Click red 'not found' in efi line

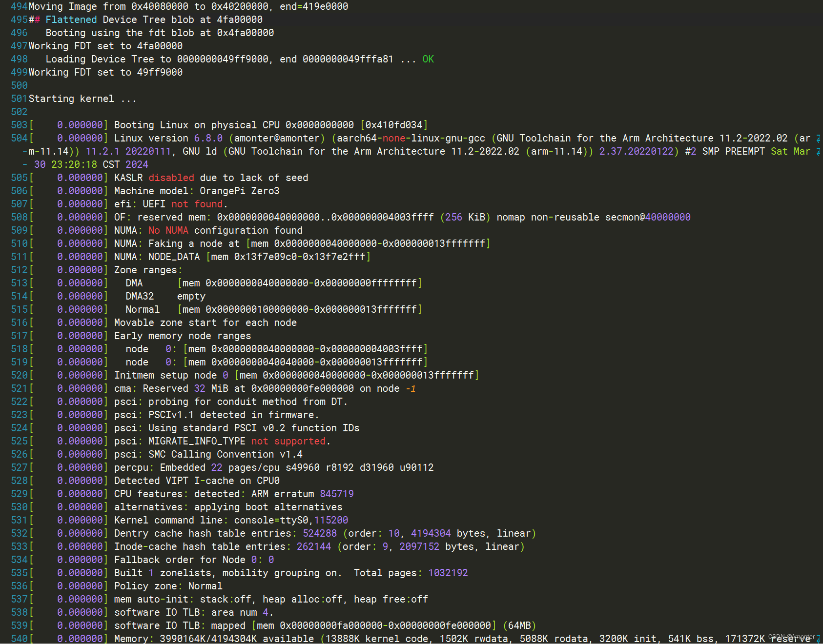[197, 204]
